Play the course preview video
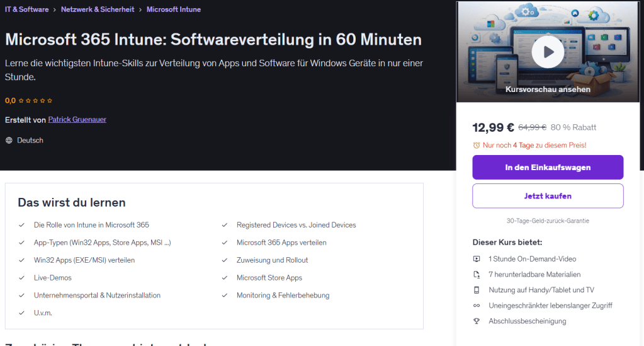Image resolution: width=644 pixels, height=346 pixels. 548,52
